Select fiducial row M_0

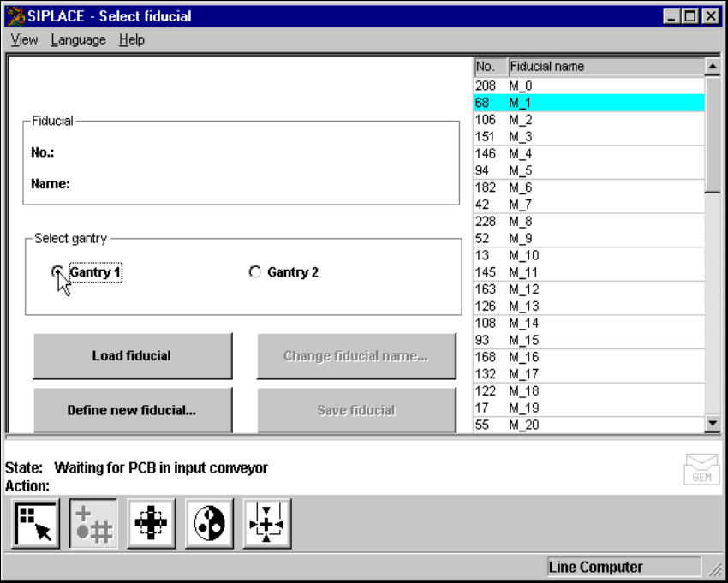click(x=588, y=86)
